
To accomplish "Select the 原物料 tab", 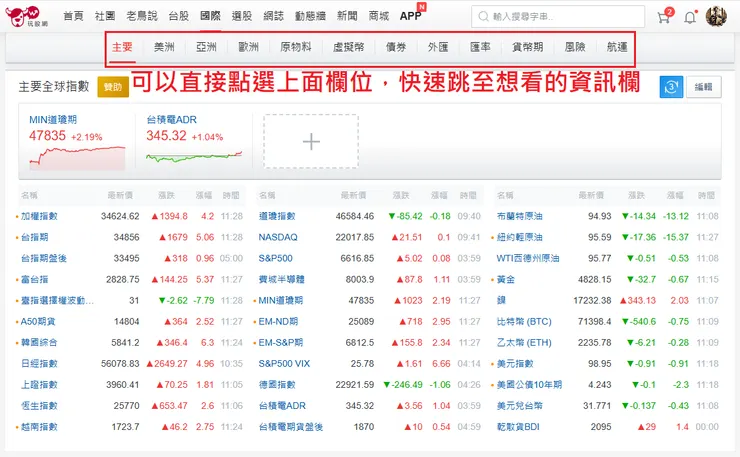I will (x=295, y=47).
